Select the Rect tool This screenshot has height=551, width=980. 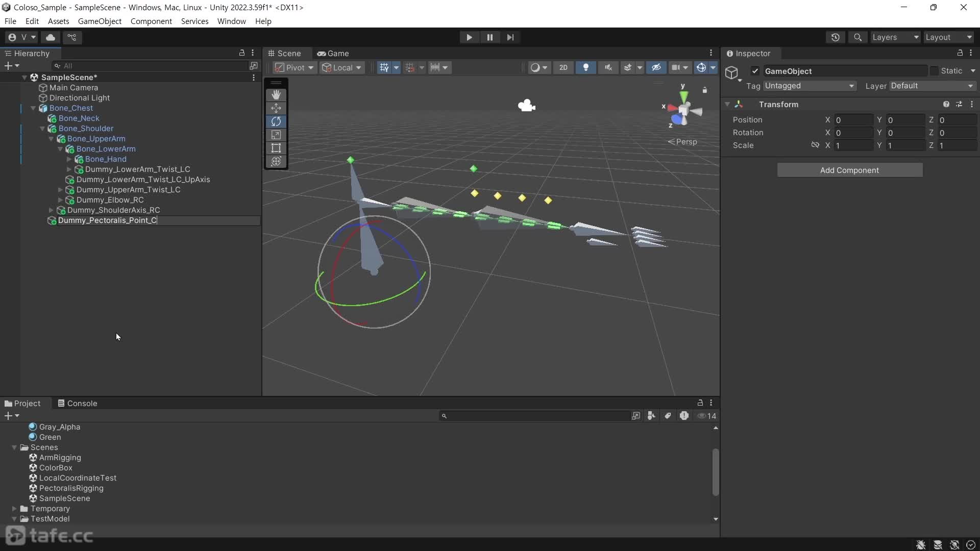[276, 148]
